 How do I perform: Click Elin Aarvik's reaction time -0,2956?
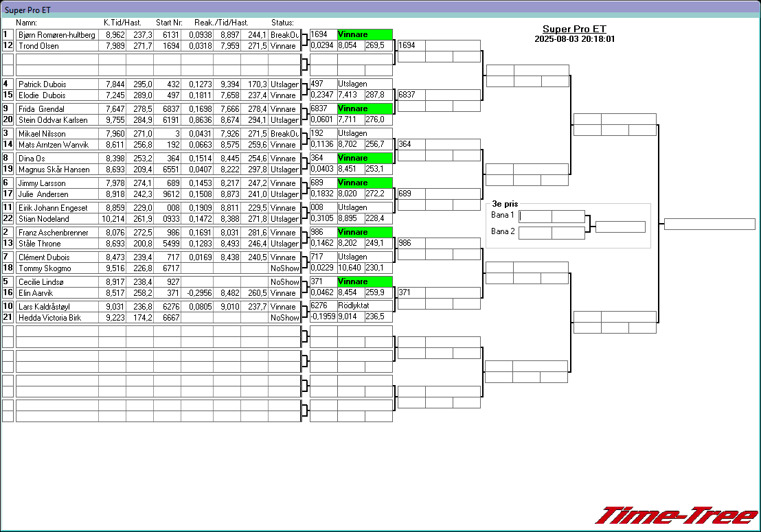[x=199, y=293]
